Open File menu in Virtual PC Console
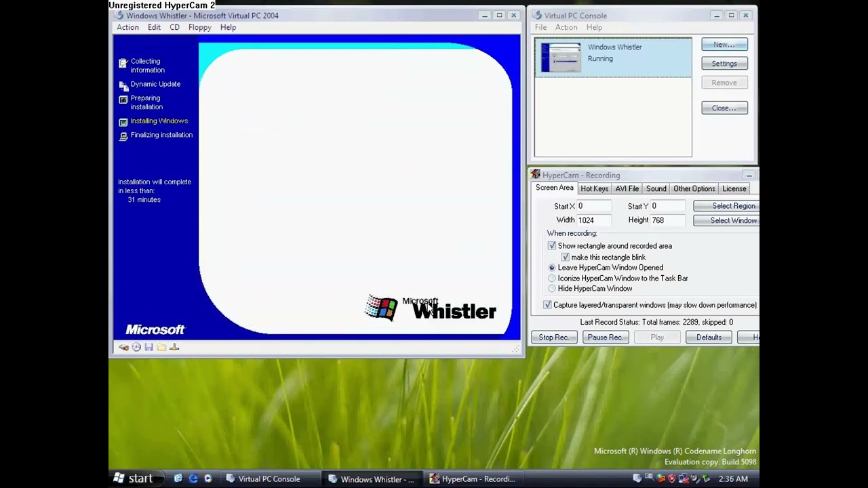This screenshot has width=868, height=488. click(540, 27)
